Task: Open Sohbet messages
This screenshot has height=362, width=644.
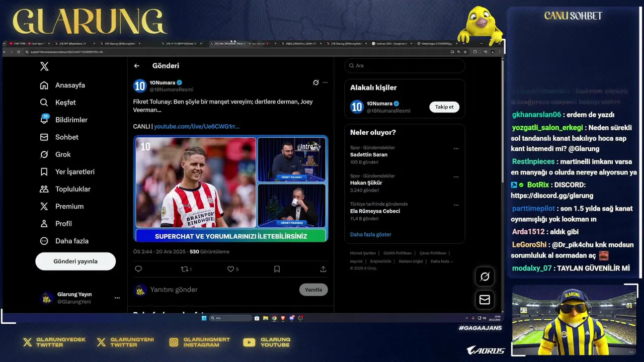Action: click(x=59, y=137)
